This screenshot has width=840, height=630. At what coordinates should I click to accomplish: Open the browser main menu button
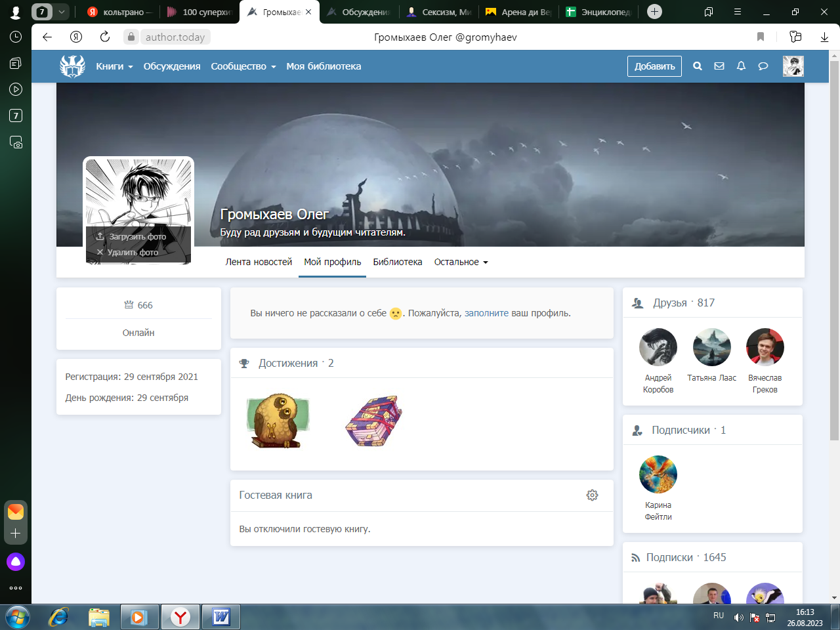coord(738,12)
